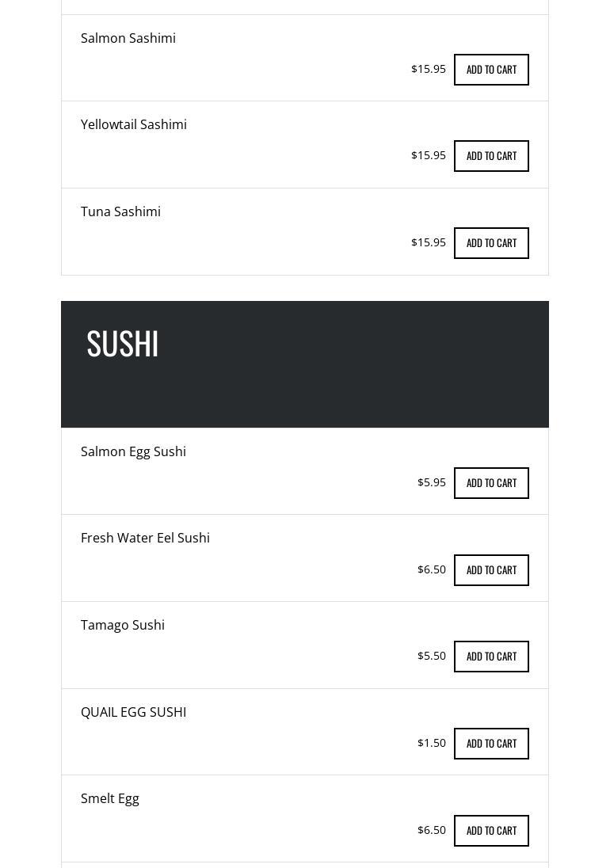Add Tamago Sushi to cart

pyautogui.click(x=491, y=657)
